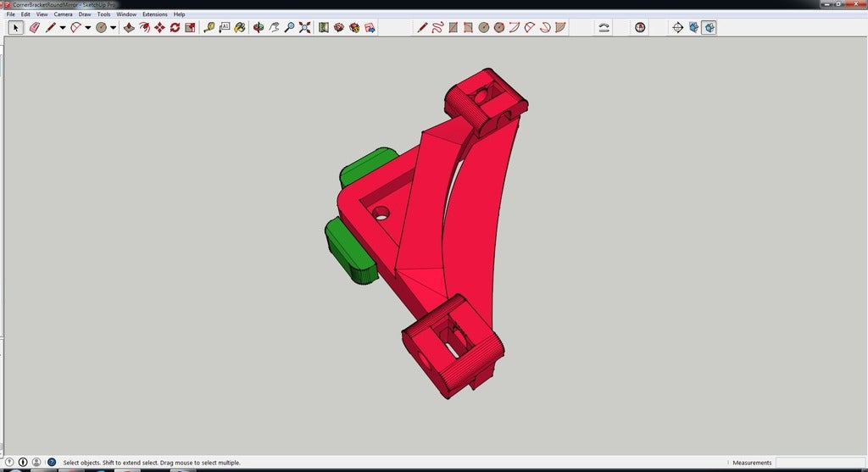Screen dimensions: 868x472
Task: Pick the Rotated Rectangle tool
Action: click(x=468, y=27)
